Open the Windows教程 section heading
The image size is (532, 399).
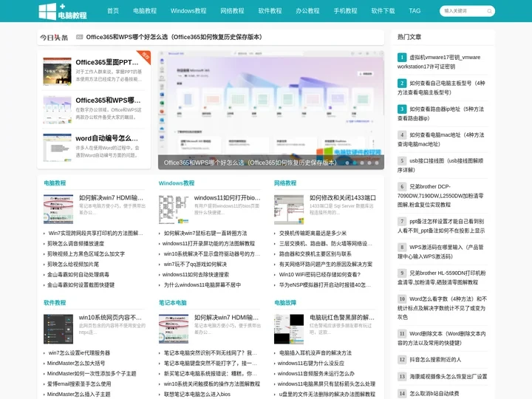pyautogui.click(x=177, y=183)
